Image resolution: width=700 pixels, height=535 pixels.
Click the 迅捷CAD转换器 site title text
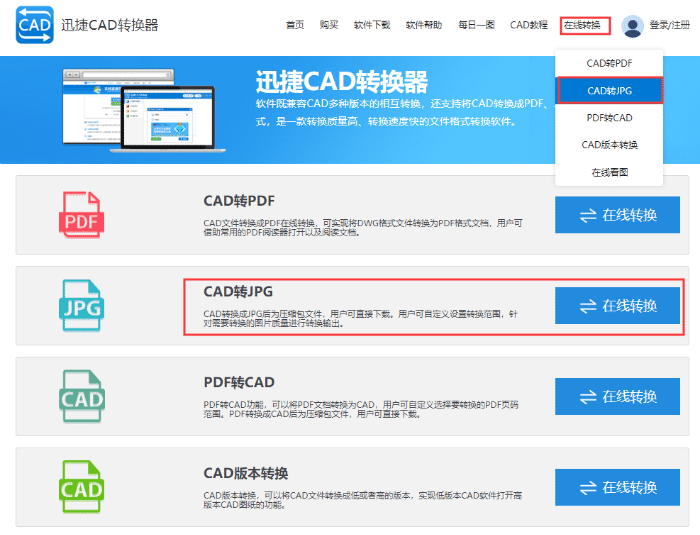[110, 25]
